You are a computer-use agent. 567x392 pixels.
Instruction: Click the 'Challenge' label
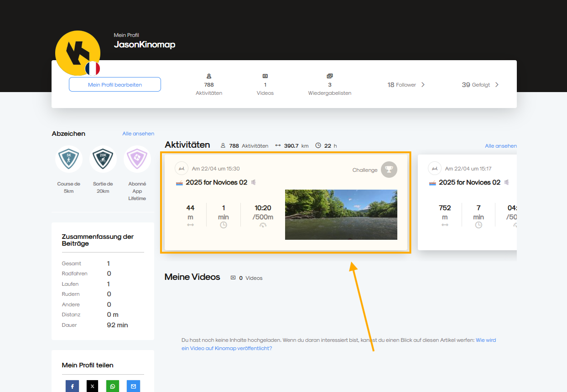click(365, 170)
